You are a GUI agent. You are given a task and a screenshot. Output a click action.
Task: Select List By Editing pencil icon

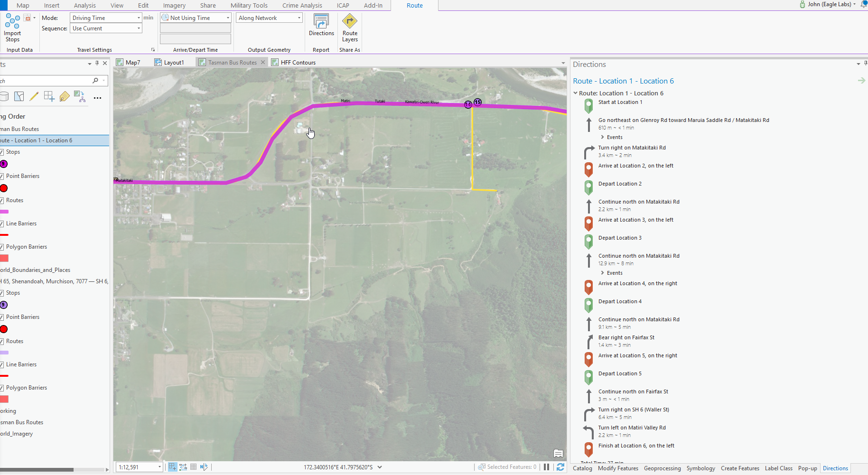[x=34, y=97]
